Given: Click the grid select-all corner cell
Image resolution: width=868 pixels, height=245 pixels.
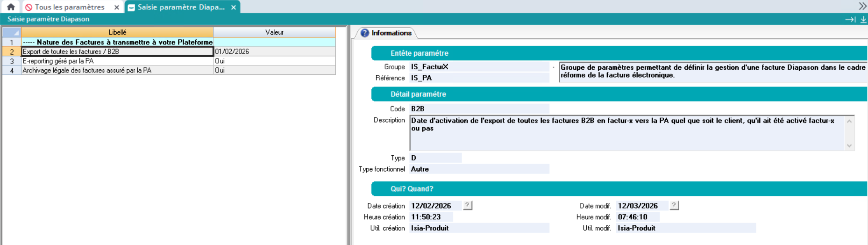Looking at the screenshot, I should tap(12, 32).
